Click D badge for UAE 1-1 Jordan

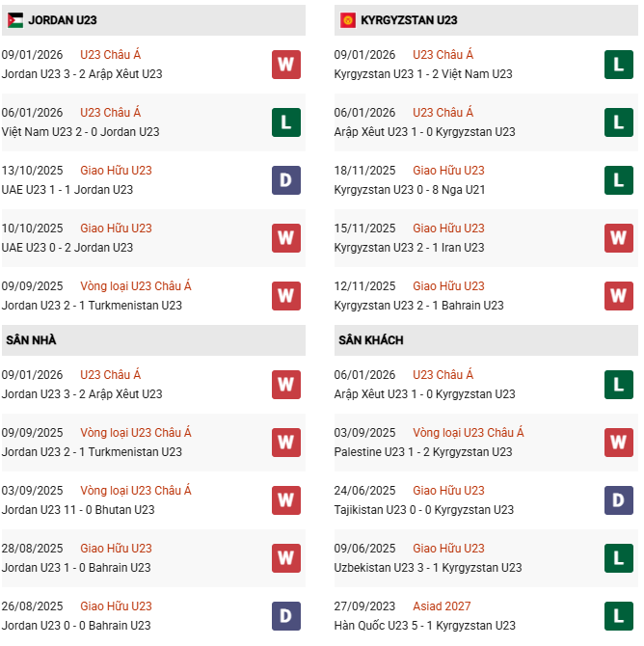tap(286, 180)
